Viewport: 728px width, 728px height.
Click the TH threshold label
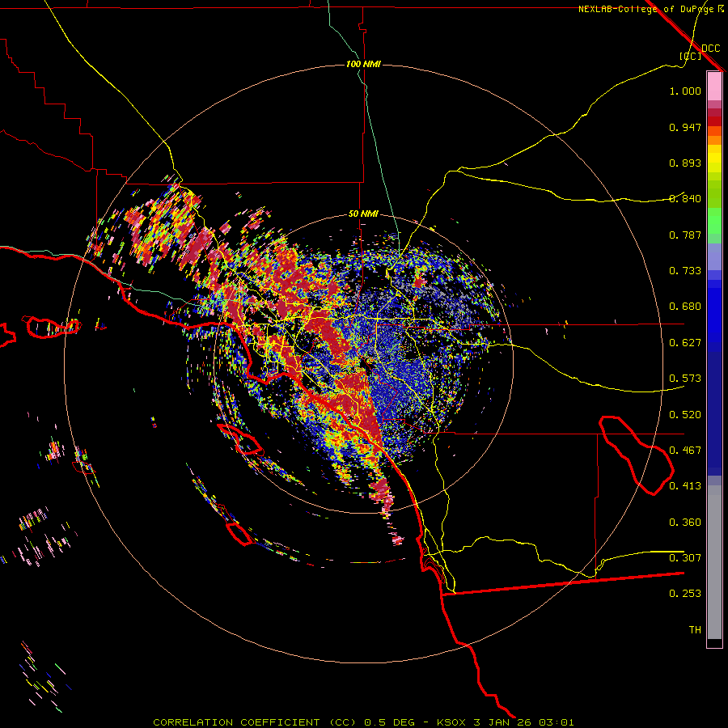(695, 630)
